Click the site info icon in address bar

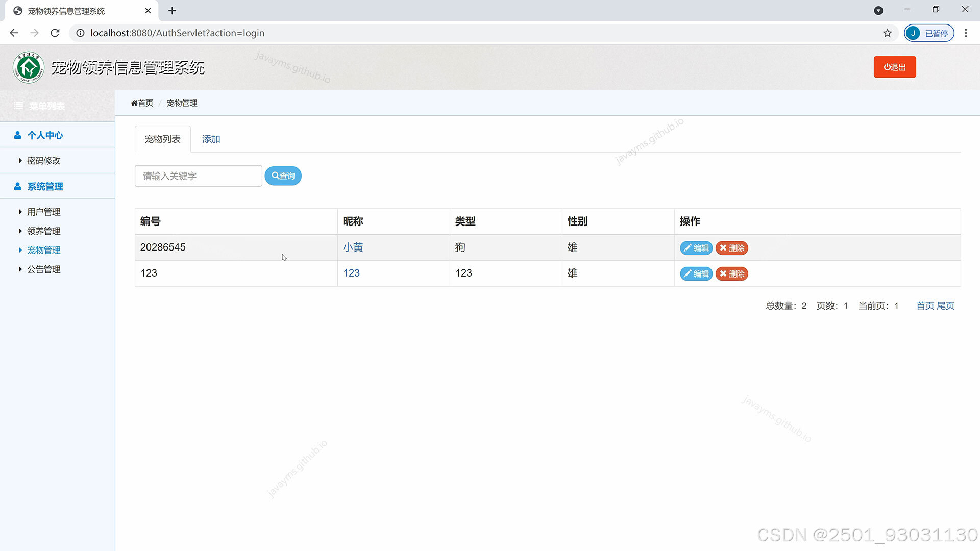coord(80,33)
